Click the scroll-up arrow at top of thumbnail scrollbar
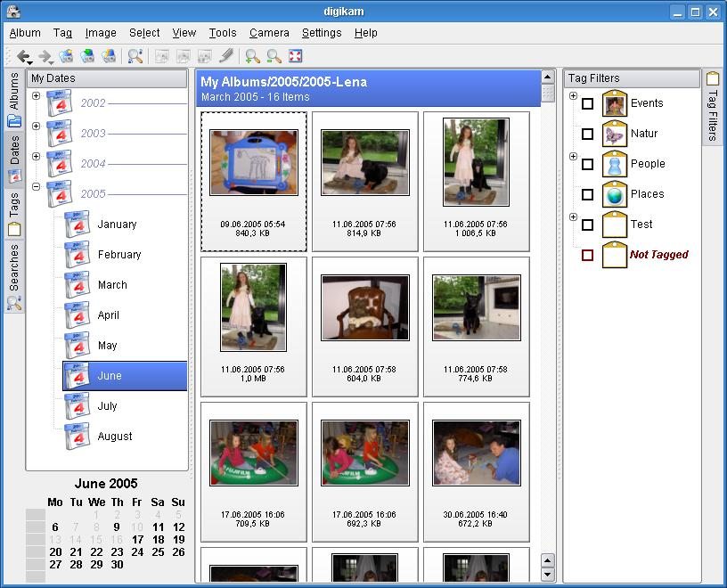 (x=548, y=77)
